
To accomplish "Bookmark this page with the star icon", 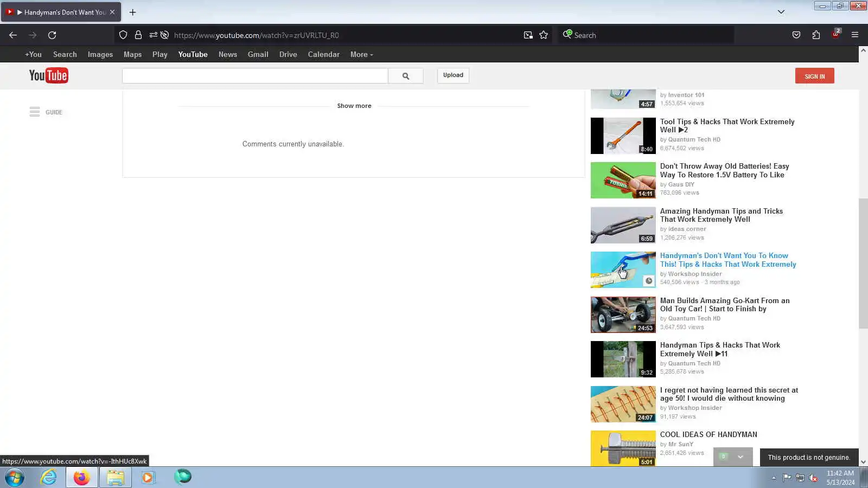I will pyautogui.click(x=544, y=35).
